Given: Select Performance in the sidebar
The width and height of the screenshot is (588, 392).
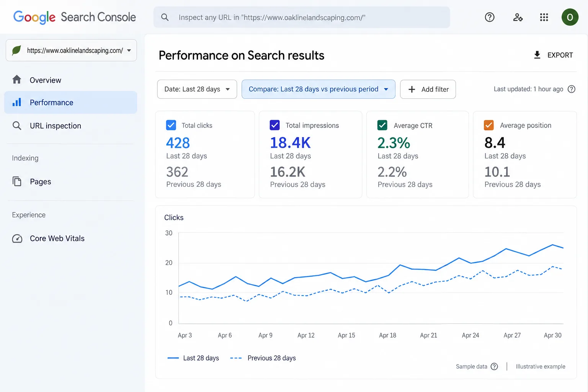Looking at the screenshot, I should (71, 102).
